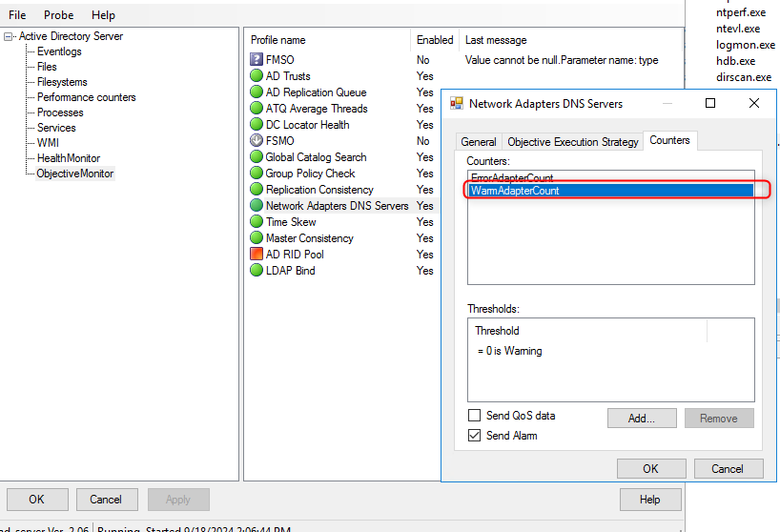Sort by the Profile name column header

click(x=278, y=40)
